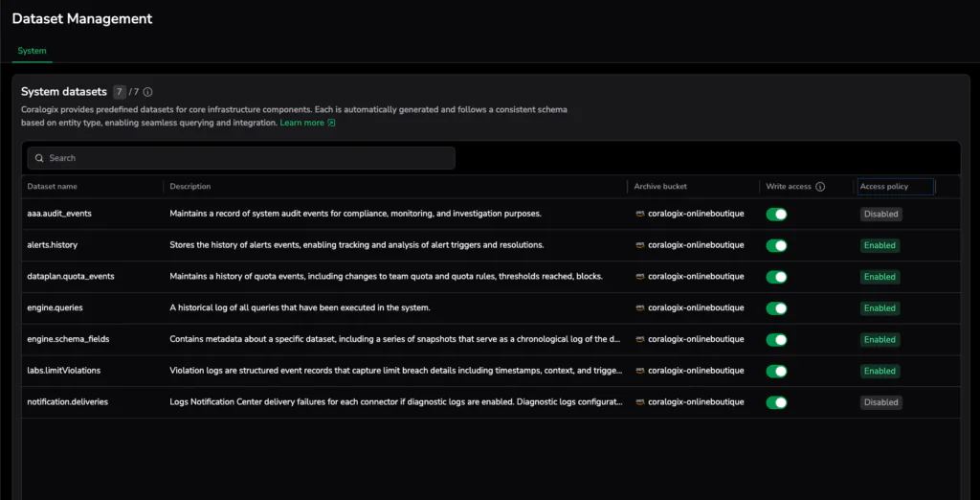The height and width of the screenshot is (500, 980).
Task: Open the System tab
Action: click(x=32, y=51)
